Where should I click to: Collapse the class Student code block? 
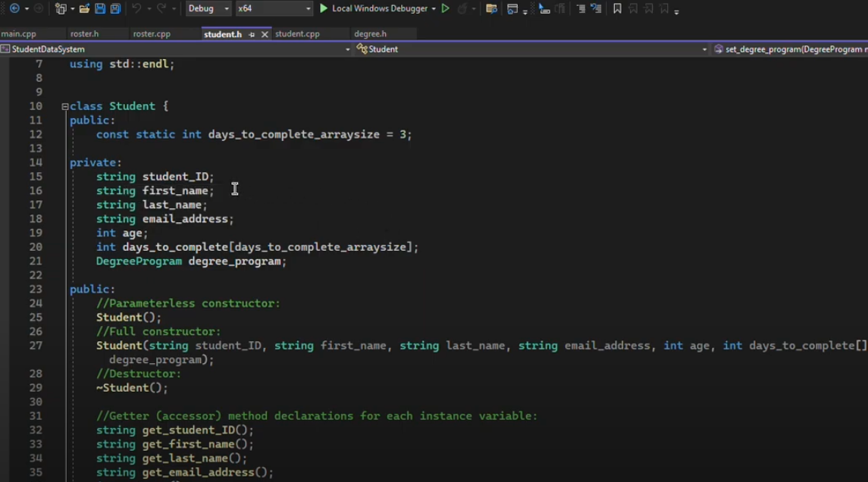click(64, 106)
